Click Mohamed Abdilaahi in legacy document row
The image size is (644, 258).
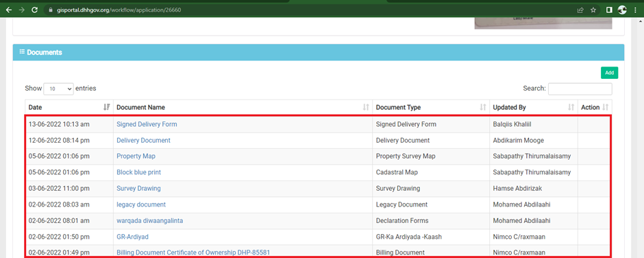521,204
